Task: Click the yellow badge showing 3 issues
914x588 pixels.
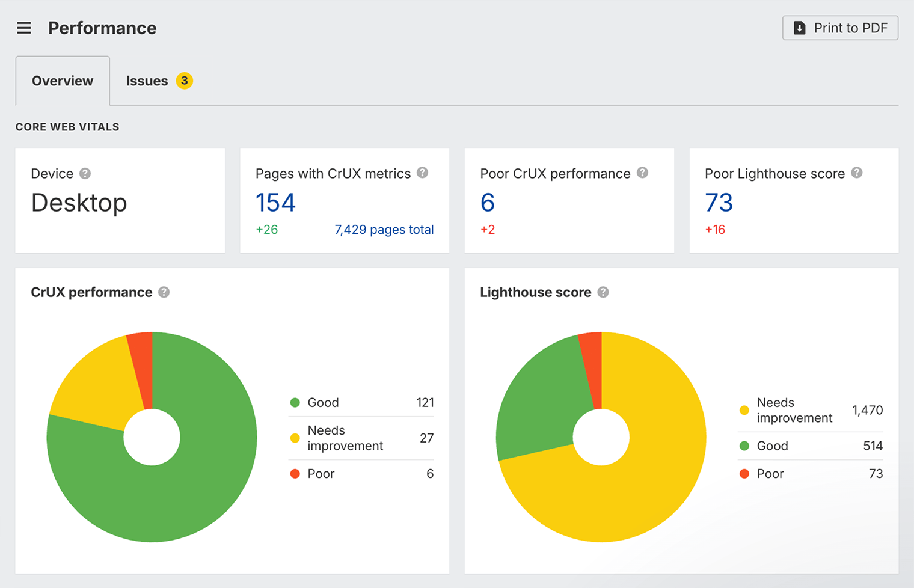Action: (x=185, y=81)
